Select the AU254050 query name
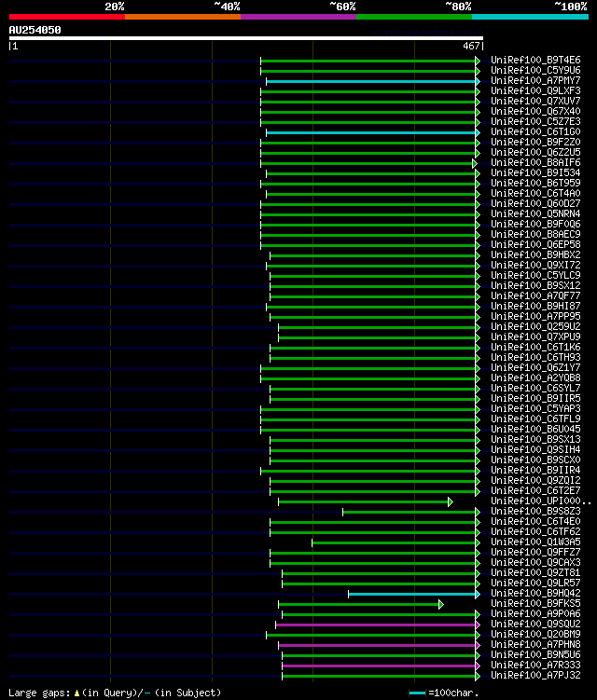This screenshot has height=700, width=597. click(x=35, y=30)
